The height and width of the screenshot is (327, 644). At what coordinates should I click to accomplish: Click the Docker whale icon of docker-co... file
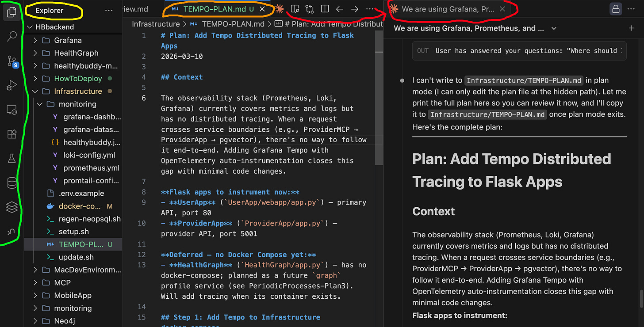[50, 206]
